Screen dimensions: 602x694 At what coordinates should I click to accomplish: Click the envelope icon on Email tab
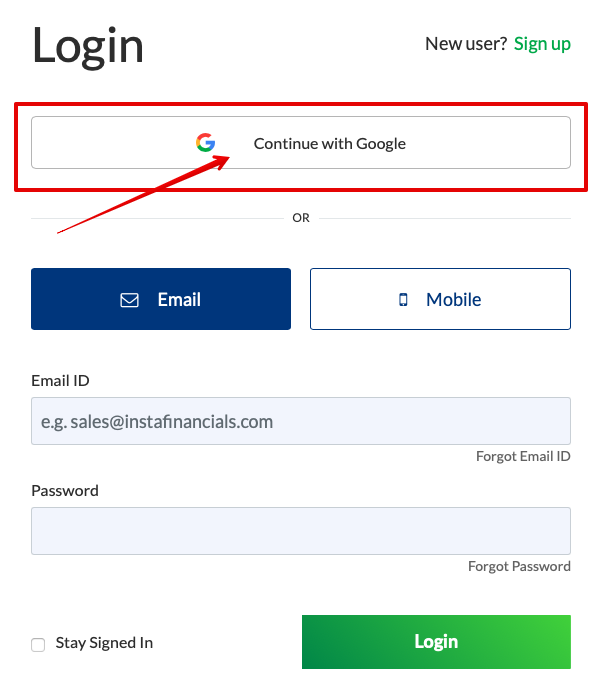point(129,300)
